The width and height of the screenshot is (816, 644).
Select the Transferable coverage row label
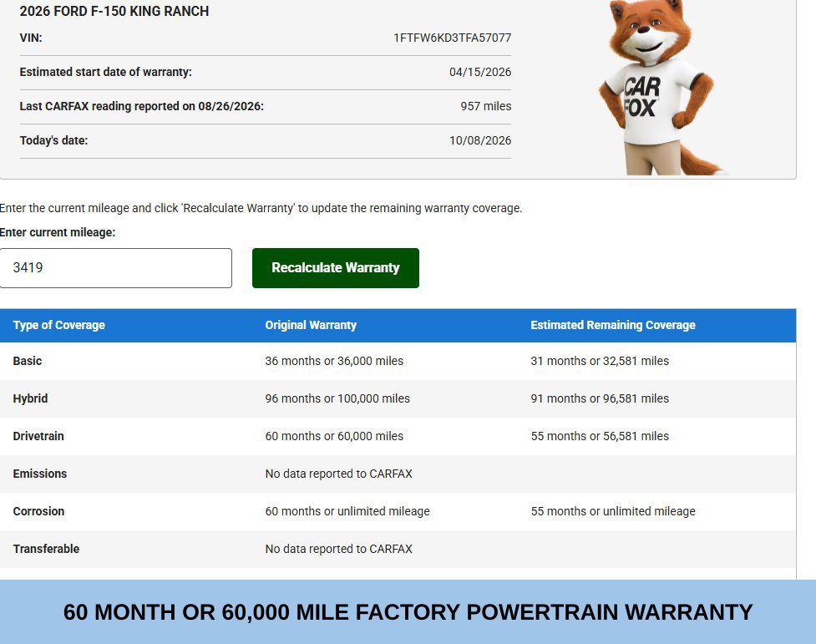click(x=46, y=549)
